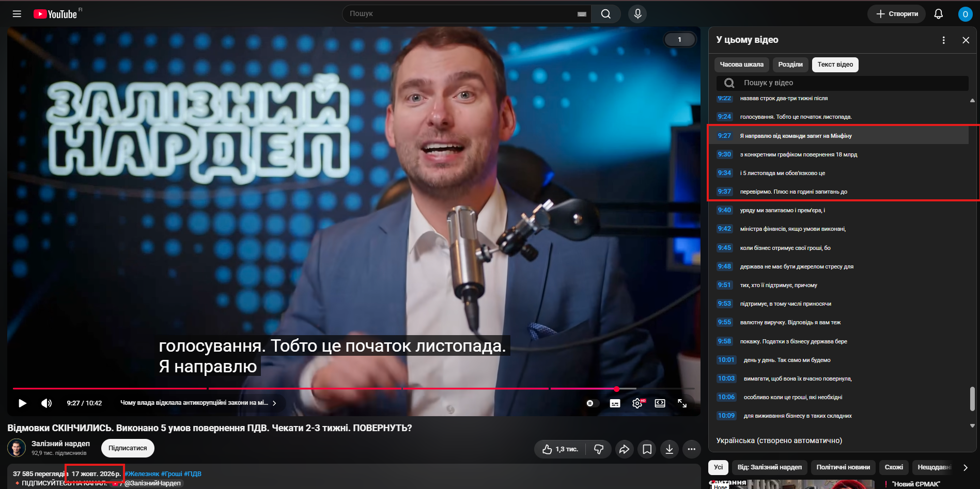Select the Схожі filter chip
The height and width of the screenshot is (489, 980).
[894, 467]
